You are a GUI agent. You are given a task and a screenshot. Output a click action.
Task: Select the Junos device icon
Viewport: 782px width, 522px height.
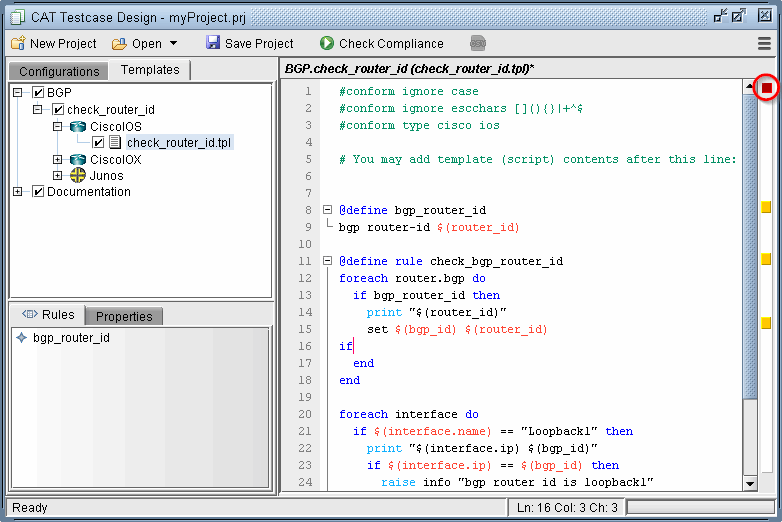tap(78, 176)
